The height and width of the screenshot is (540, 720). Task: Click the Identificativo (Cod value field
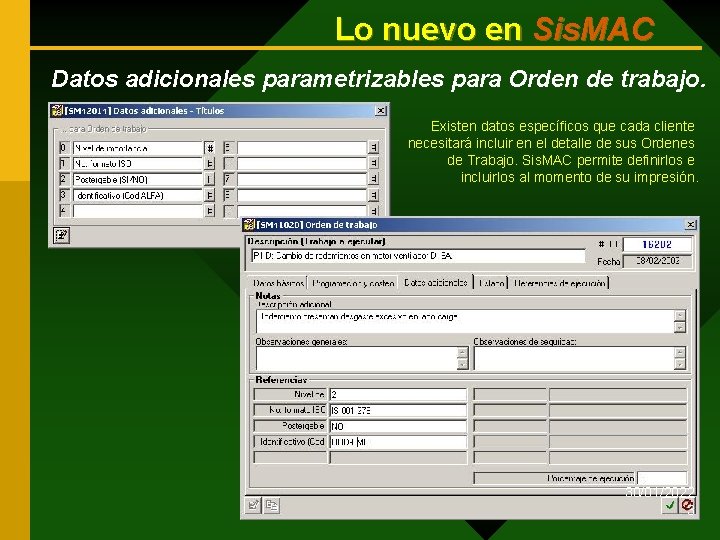point(398,442)
